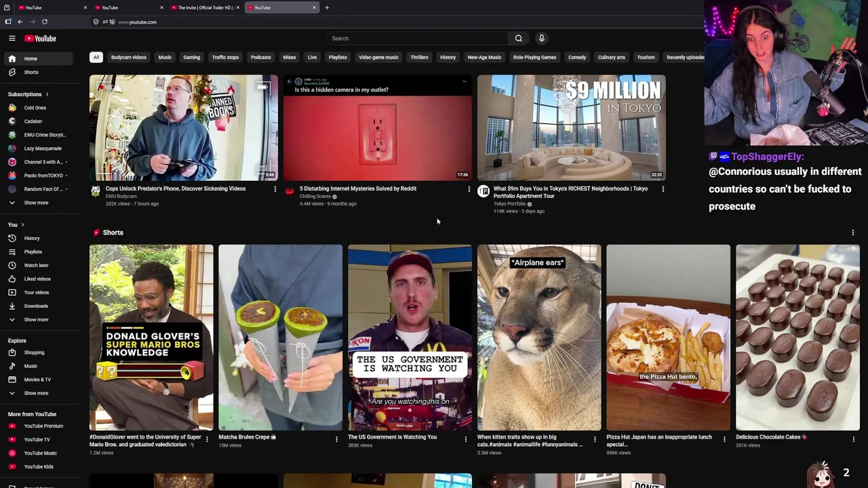The height and width of the screenshot is (488, 868).
Task: Reload page with browser refresh button
Action: [45, 22]
